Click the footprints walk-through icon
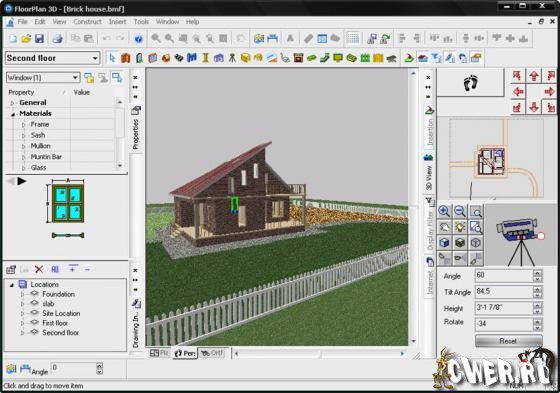The image size is (560, 393). (x=470, y=83)
